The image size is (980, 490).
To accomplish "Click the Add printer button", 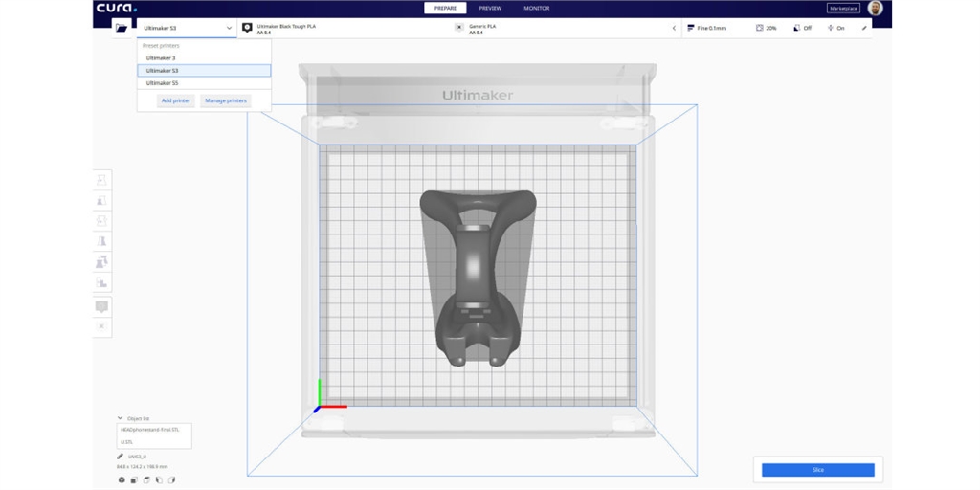I will click(176, 100).
